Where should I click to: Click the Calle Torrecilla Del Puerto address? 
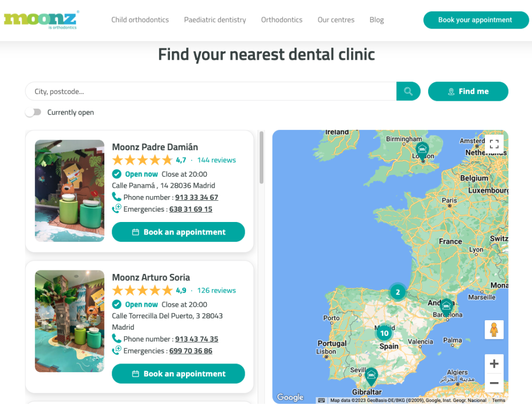[x=167, y=321]
